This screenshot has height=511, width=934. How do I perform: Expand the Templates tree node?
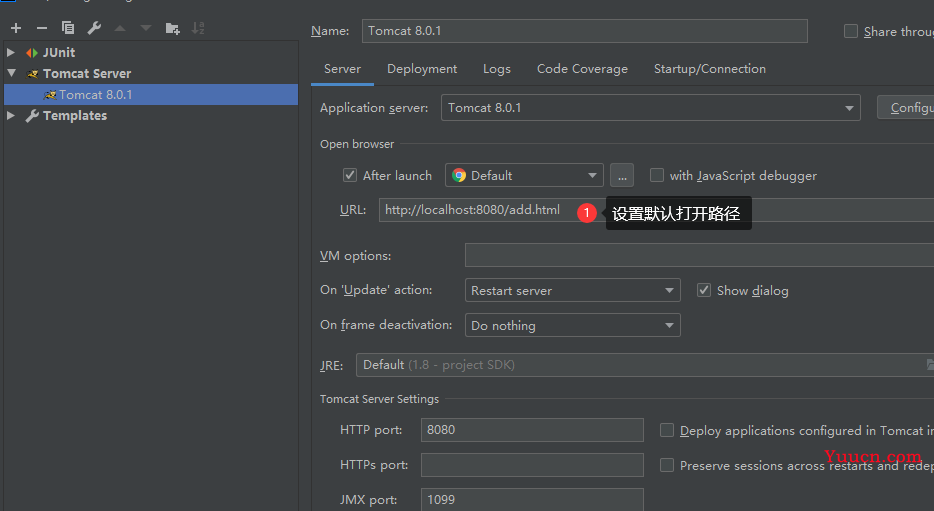[11, 115]
